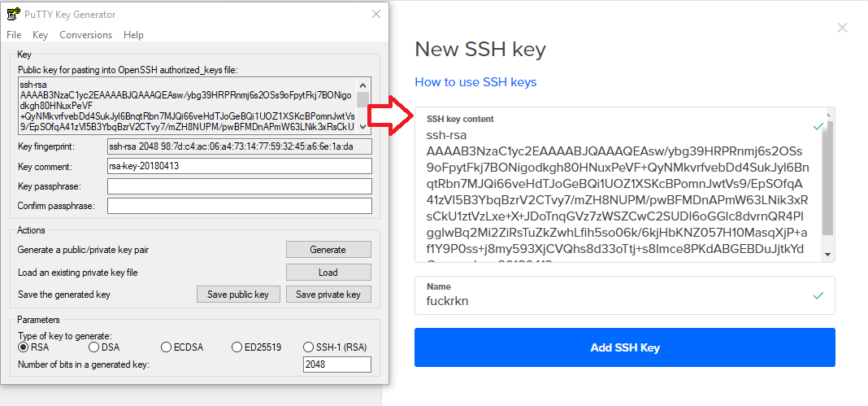Click the 'Generate a public/private key pair' label
868x406 pixels.
click(83, 250)
